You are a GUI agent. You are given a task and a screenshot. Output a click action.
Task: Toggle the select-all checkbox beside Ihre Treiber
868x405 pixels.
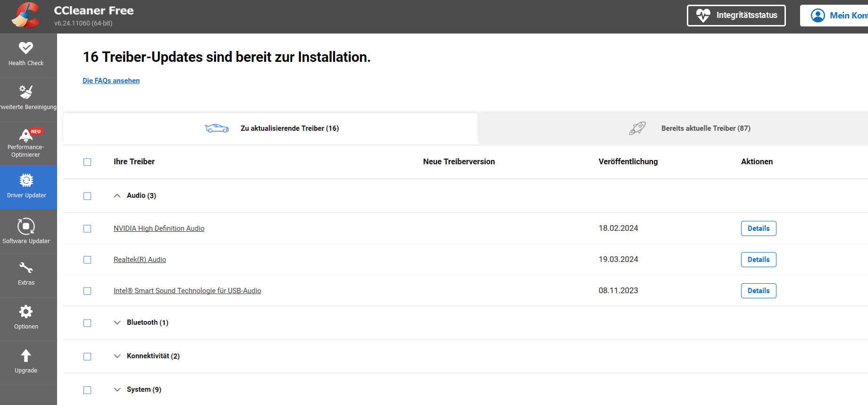[x=87, y=162]
